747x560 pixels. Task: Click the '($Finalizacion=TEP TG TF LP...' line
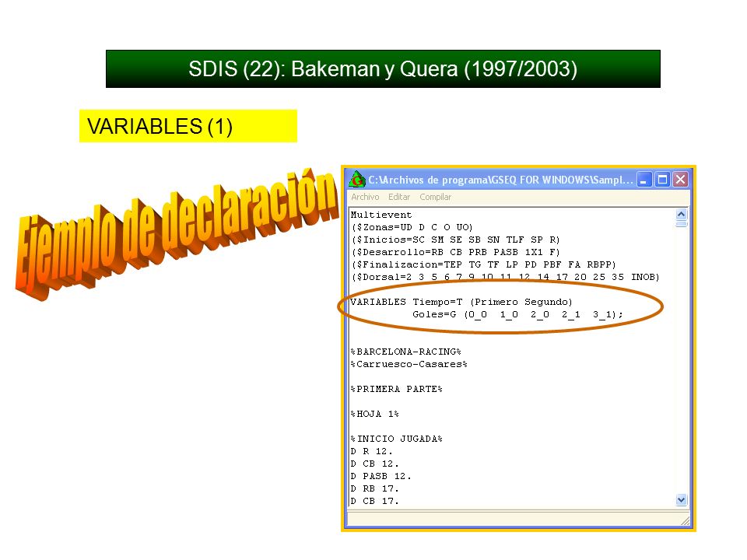pyautogui.click(x=483, y=264)
